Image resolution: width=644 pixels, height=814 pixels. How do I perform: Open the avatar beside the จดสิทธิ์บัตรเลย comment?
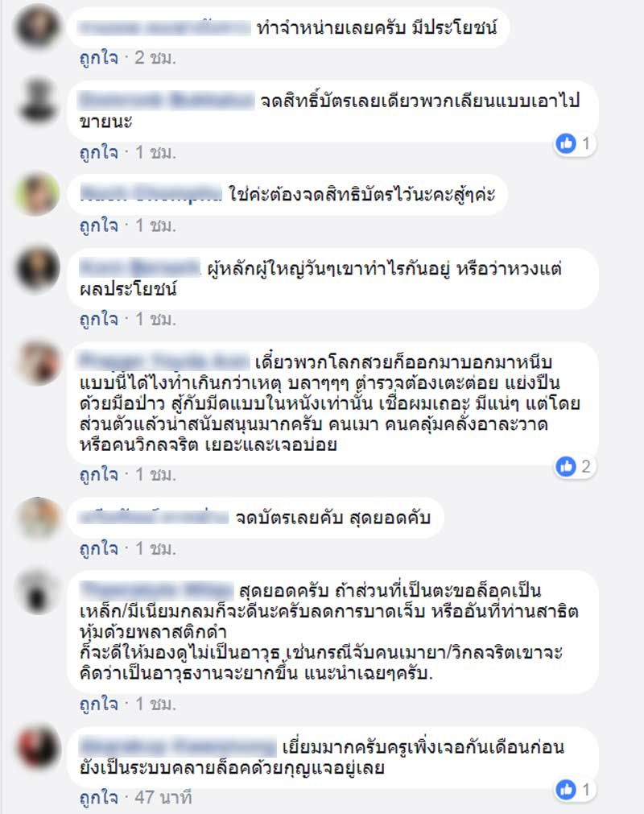click(37, 100)
